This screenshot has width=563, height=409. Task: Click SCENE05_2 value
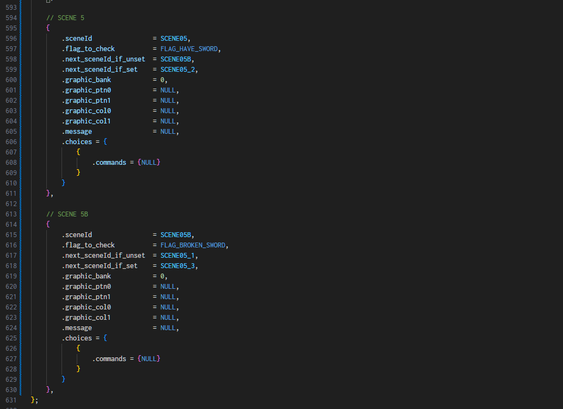[x=177, y=70]
